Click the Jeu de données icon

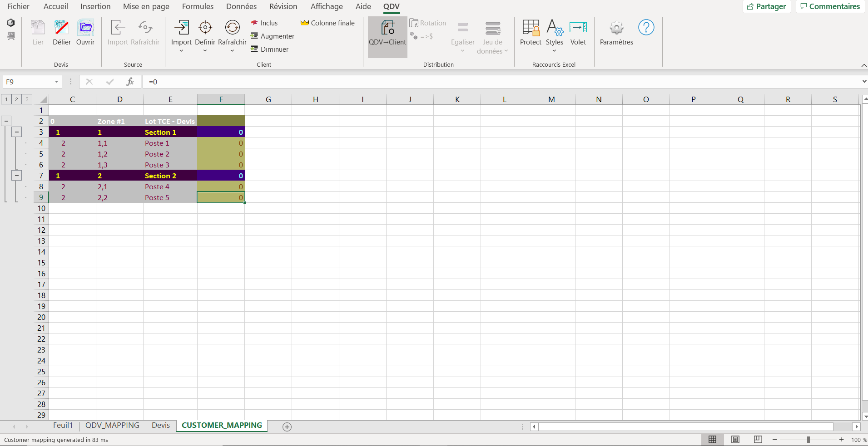point(493,28)
